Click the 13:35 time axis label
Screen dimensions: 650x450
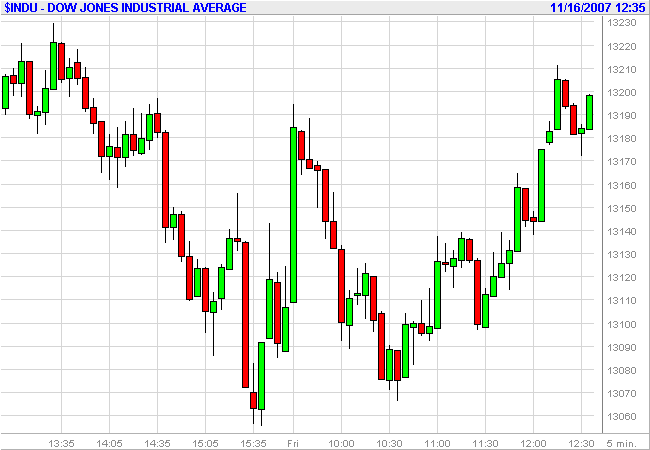[61, 444]
